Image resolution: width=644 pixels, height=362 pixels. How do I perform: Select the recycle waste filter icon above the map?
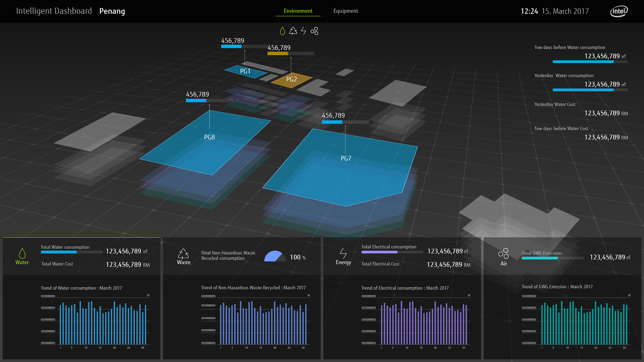pyautogui.click(x=293, y=31)
